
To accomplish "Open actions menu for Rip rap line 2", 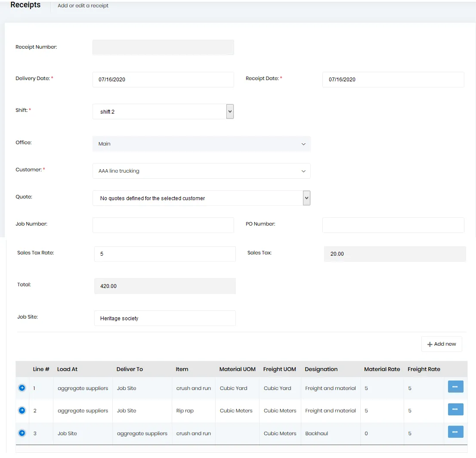I will point(455,409).
